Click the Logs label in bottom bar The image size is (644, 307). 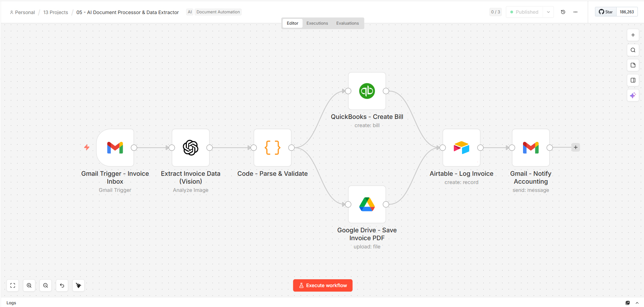[11, 303]
